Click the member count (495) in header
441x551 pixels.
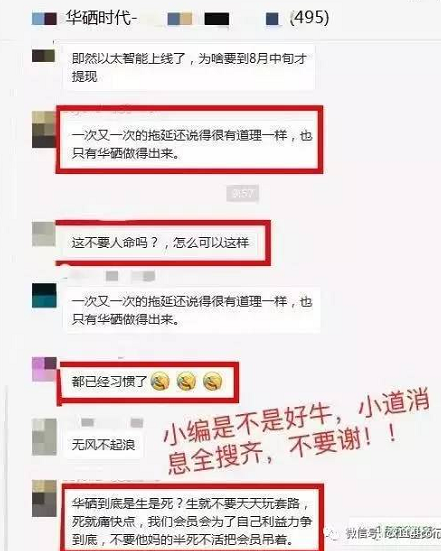click(309, 18)
